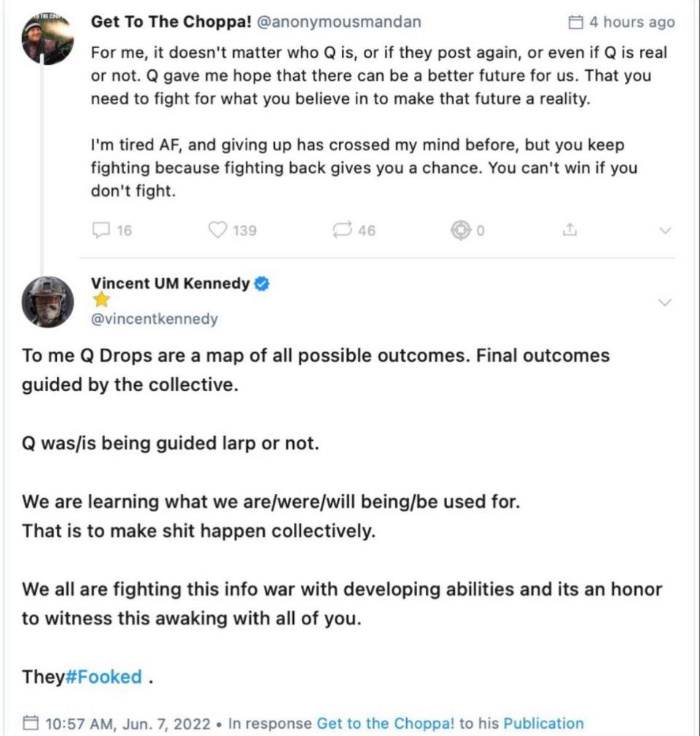
Task: Click the @anonymousmandan handle
Action: coord(339,22)
